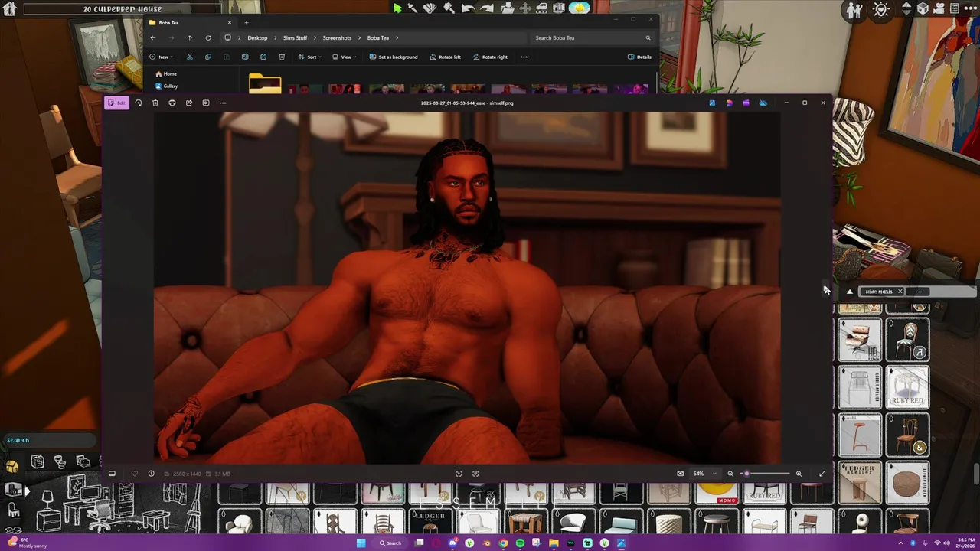Click the Sims undo arrow

point(467,8)
